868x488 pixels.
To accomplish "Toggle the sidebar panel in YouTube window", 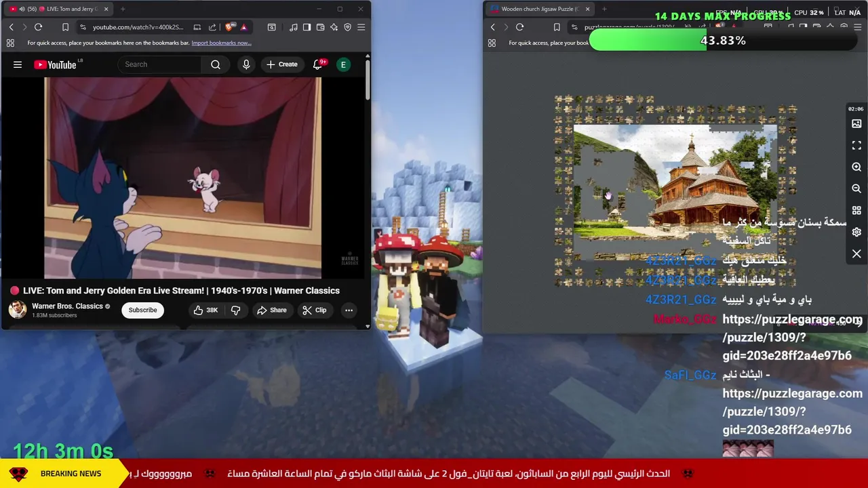I will point(307,27).
